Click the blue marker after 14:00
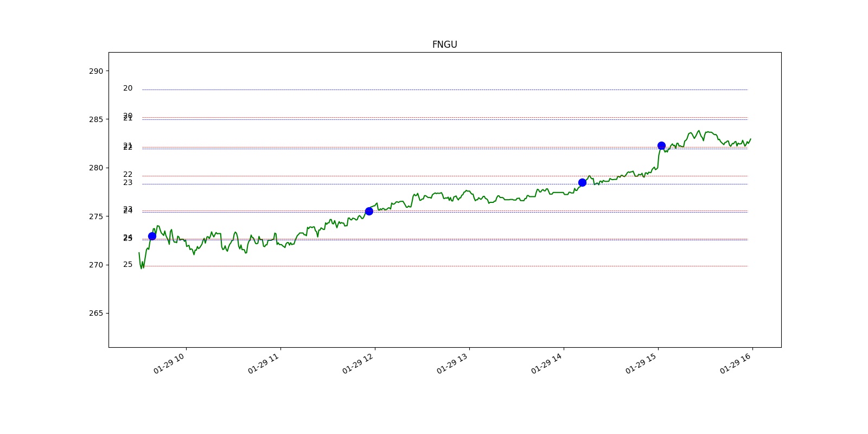The image size is (868, 434). coord(582,182)
